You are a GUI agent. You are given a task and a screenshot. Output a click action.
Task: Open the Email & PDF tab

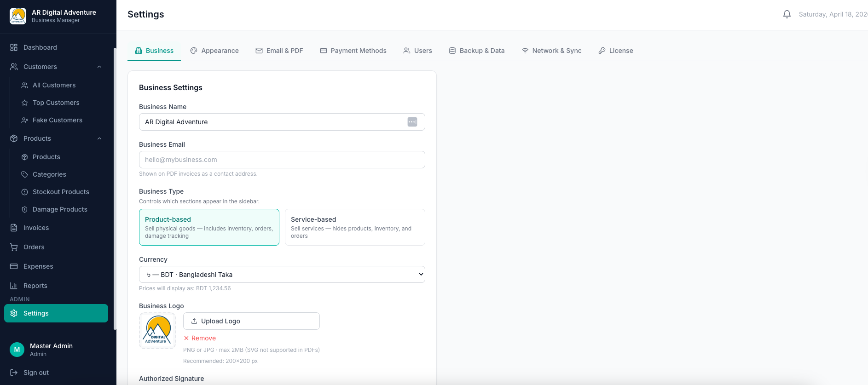(279, 51)
